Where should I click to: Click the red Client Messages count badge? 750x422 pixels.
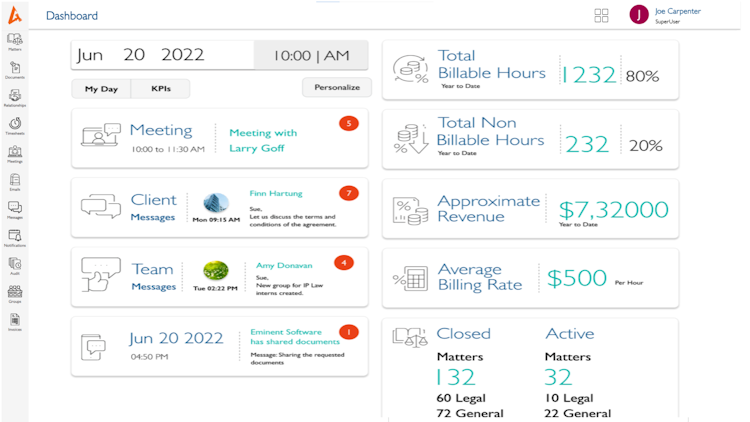click(x=348, y=193)
